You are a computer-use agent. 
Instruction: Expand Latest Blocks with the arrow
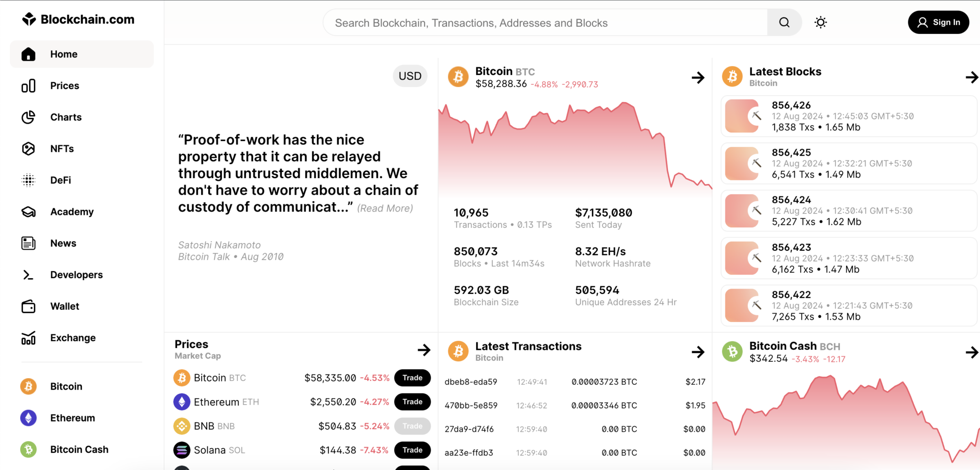[972, 77]
